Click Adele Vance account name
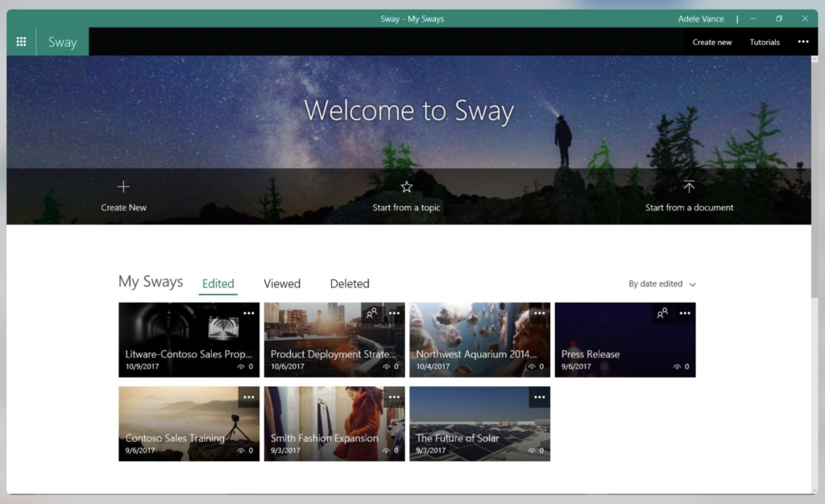This screenshot has height=504, width=825. [x=701, y=19]
